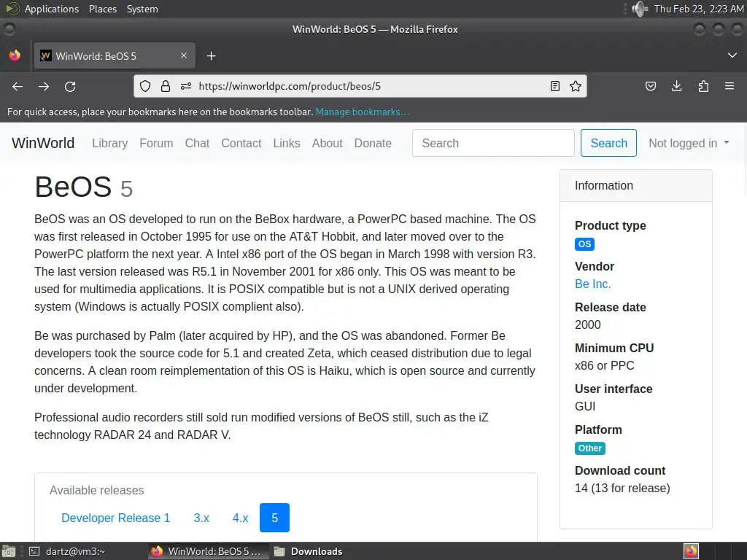Expand the Not logged in dropdown

click(x=689, y=143)
